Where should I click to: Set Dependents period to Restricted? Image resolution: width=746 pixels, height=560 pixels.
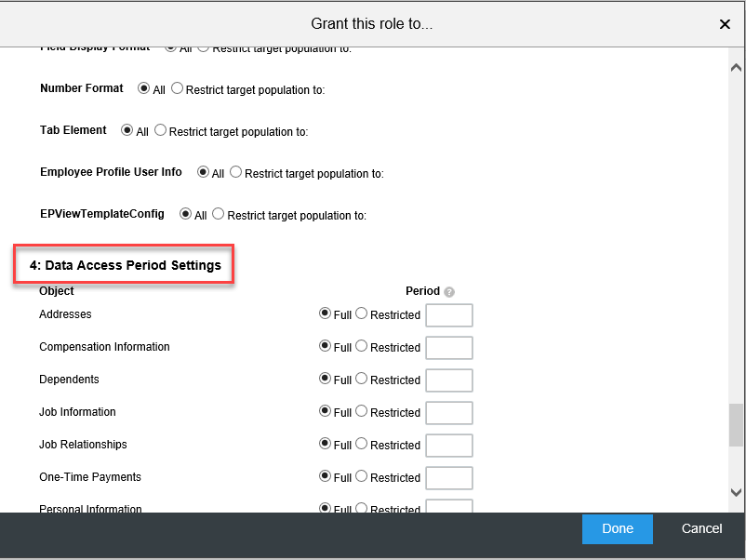click(x=362, y=379)
